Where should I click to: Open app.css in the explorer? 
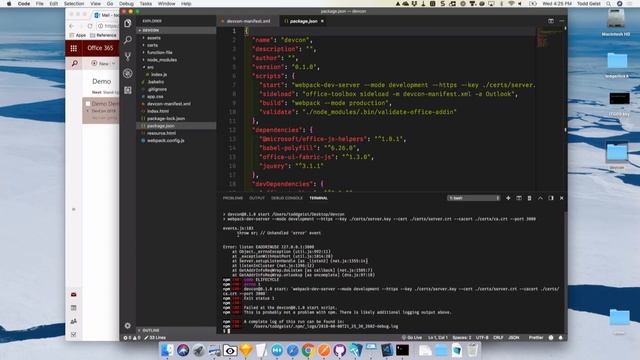[x=176, y=96]
